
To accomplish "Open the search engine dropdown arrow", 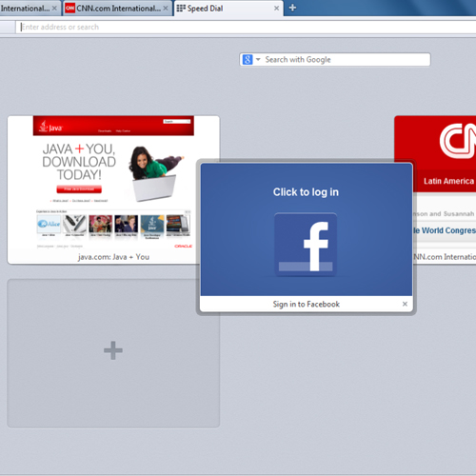I will [x=258, y=59].
